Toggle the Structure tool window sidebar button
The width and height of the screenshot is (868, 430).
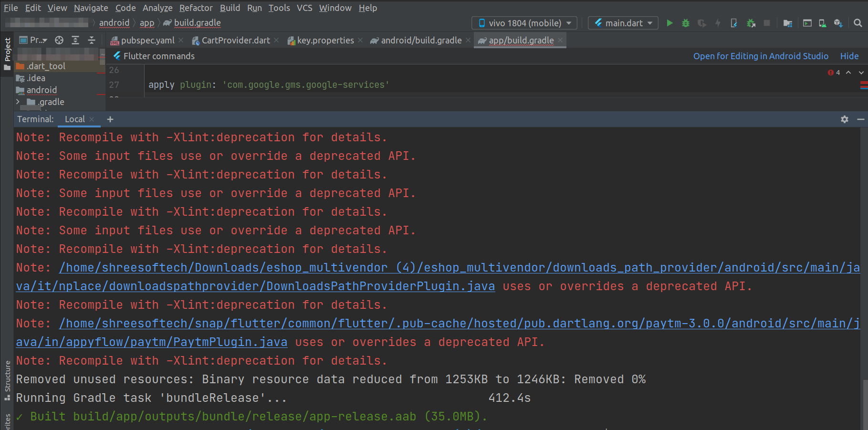pyautogui.click(x=7, y=380)
